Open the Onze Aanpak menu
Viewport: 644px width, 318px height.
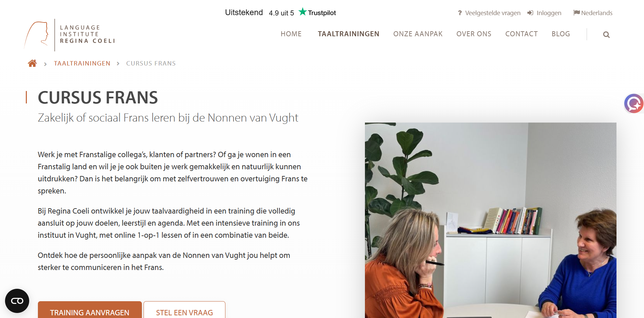tap(418, 34)
